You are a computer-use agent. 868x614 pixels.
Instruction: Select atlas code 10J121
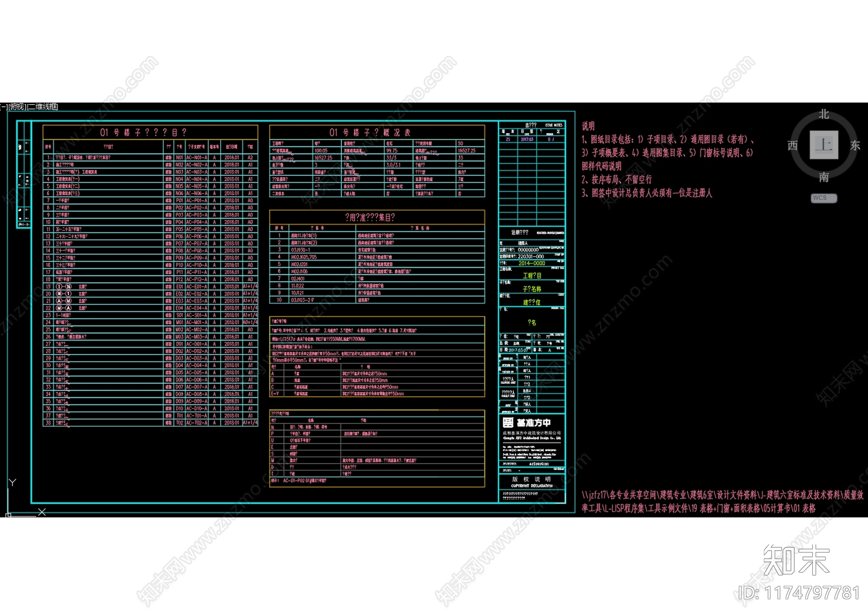click(297, 293)
